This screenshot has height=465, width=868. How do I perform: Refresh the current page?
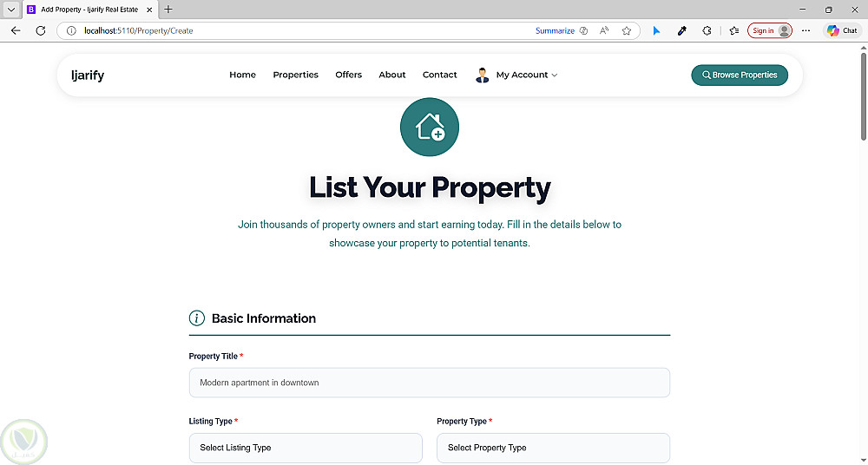[x=40, y=30]
